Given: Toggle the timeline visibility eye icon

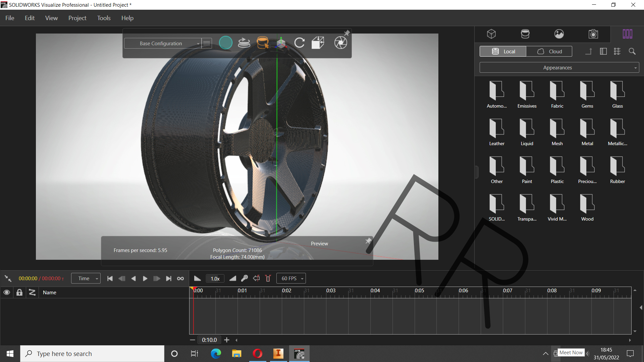Looking at the screenshot, I should [6, 292].
